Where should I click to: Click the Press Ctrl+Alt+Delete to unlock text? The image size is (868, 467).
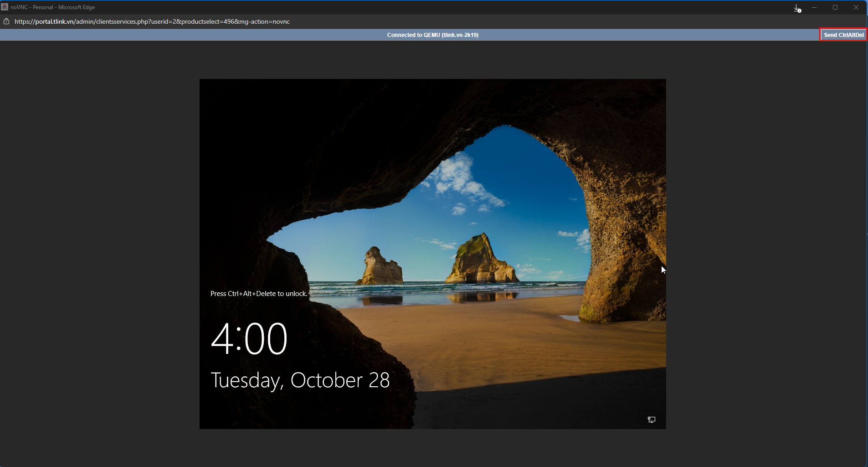click(259, 294)
